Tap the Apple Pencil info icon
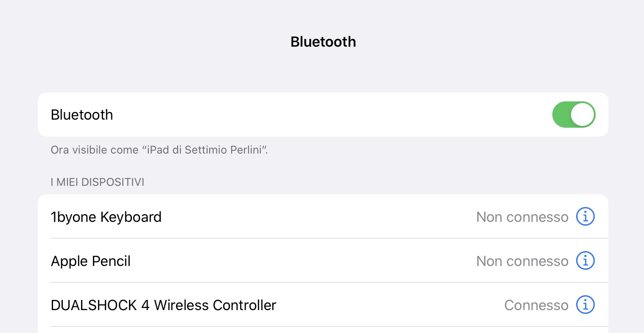 585,261
